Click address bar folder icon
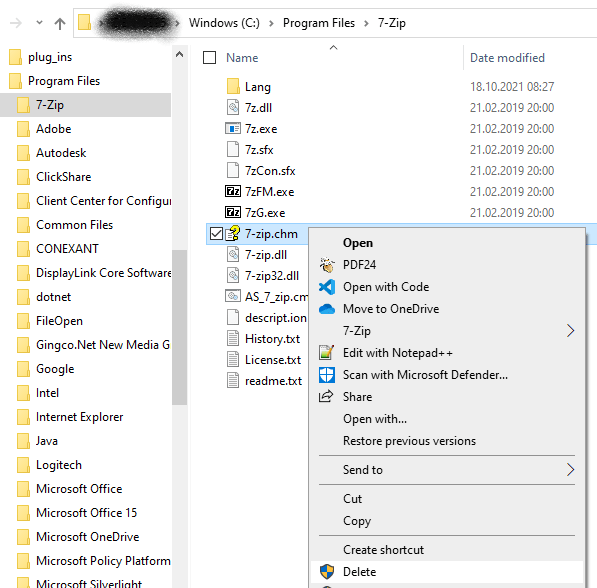Image resolution: width=597 pixels, height=588 pixels. click(x=84, y=22)
